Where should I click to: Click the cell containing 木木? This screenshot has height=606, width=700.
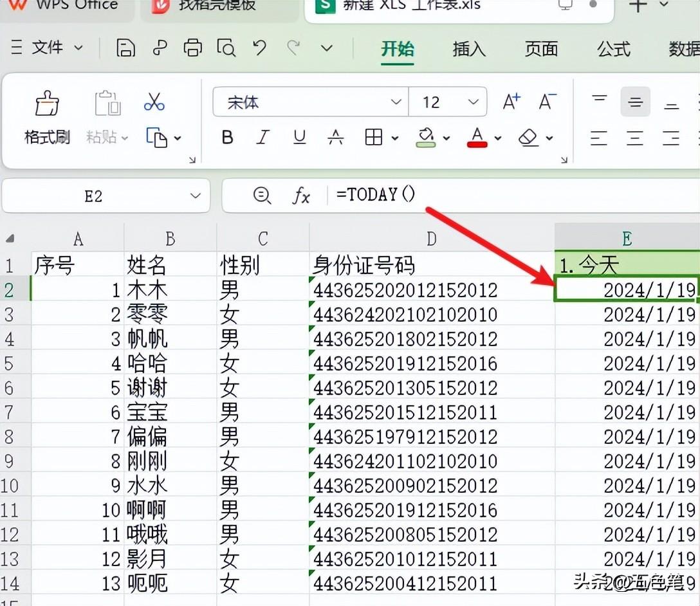click(x=170, y=290)
